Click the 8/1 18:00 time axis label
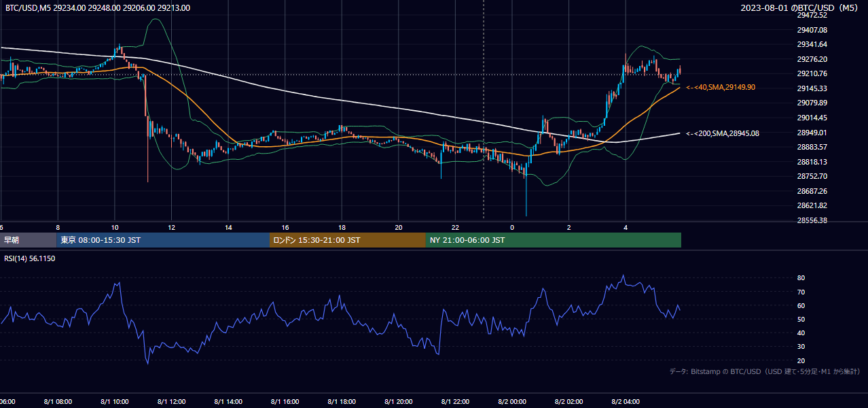 [x=342, y=402]
